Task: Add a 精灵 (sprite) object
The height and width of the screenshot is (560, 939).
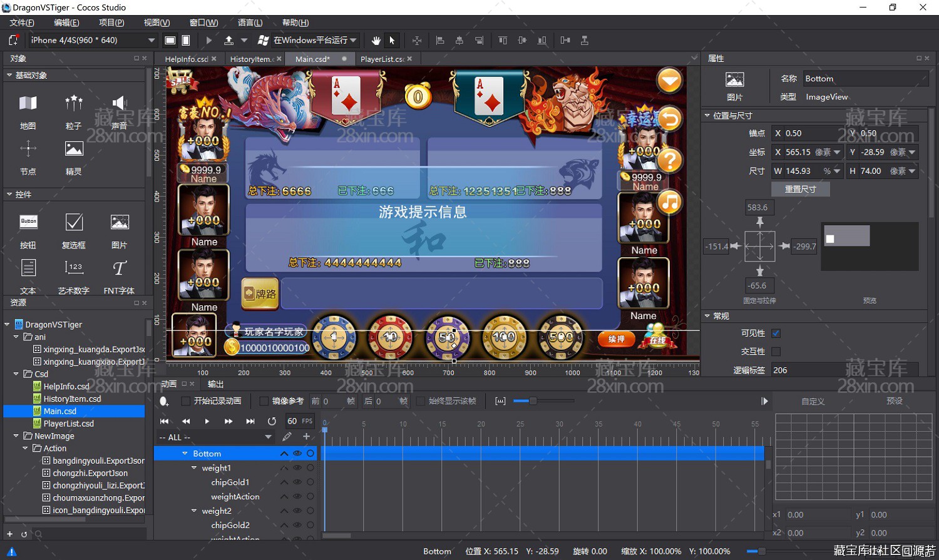Action: coord(74,156)
